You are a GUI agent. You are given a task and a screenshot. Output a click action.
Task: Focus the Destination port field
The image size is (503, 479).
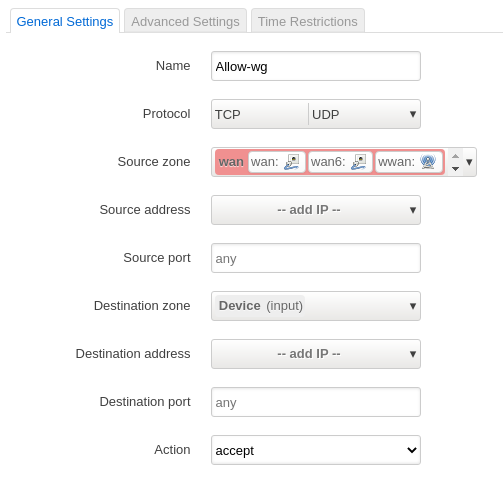point(316,402)
